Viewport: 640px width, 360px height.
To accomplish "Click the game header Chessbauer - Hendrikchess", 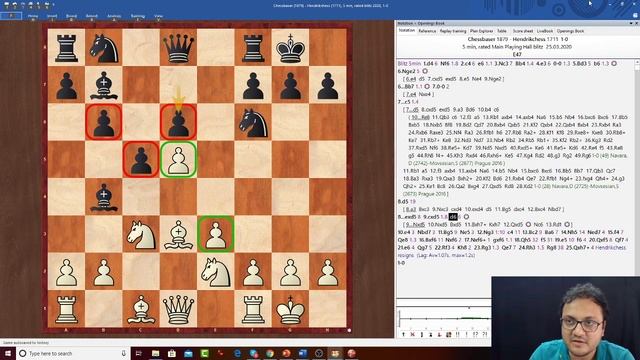I will [x=518, y=39].
